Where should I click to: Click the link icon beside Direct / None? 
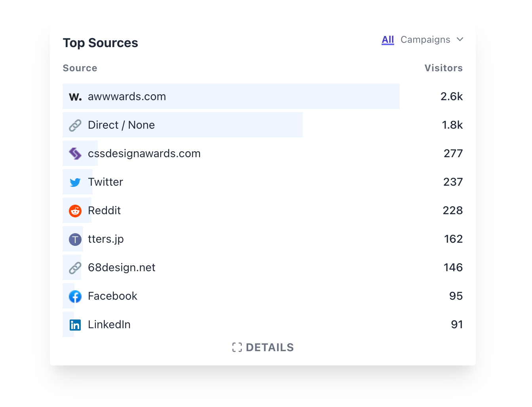tap(75, 126)
